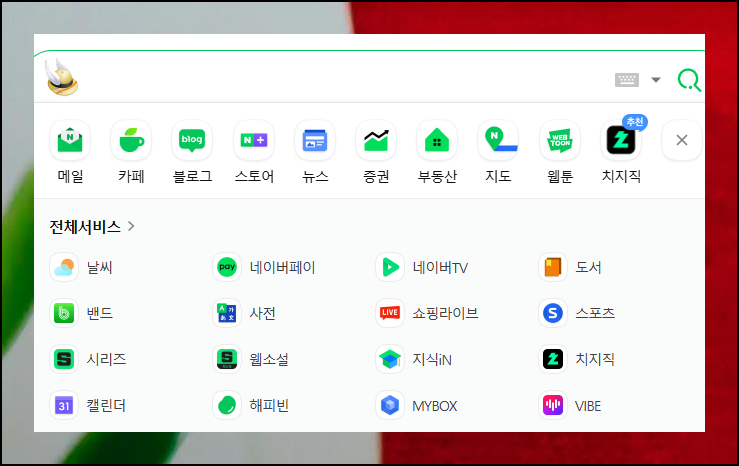Click the Naver Pay (네이버페이) icon
The image size is (739, 466).
[227, 267]
